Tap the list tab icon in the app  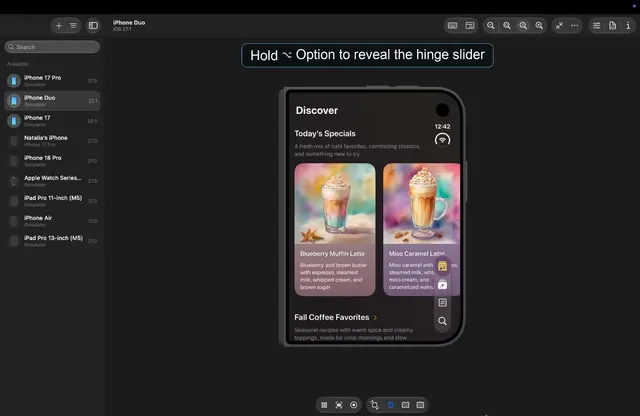(442, 303)
